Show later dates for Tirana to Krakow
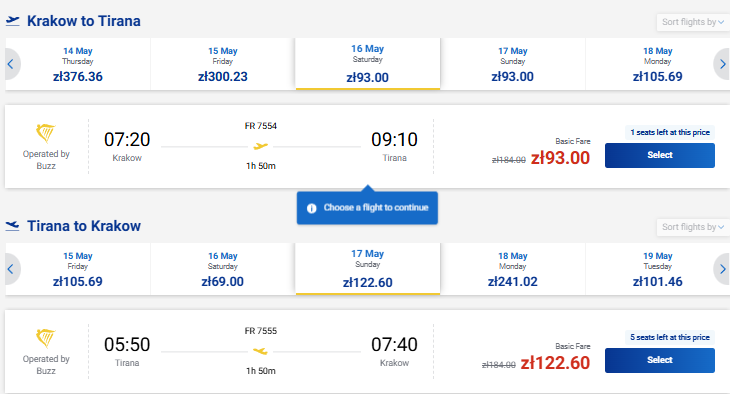Screen dimensions: 730x394 722,269
